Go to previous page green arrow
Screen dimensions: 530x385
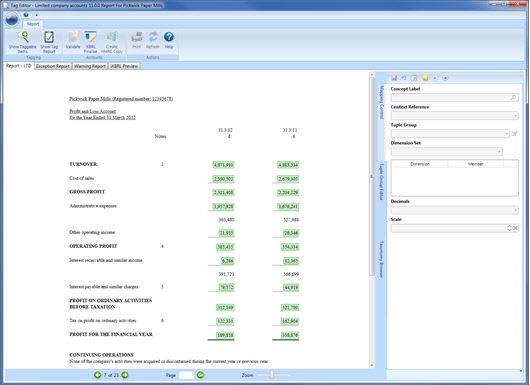coord(97,375)
